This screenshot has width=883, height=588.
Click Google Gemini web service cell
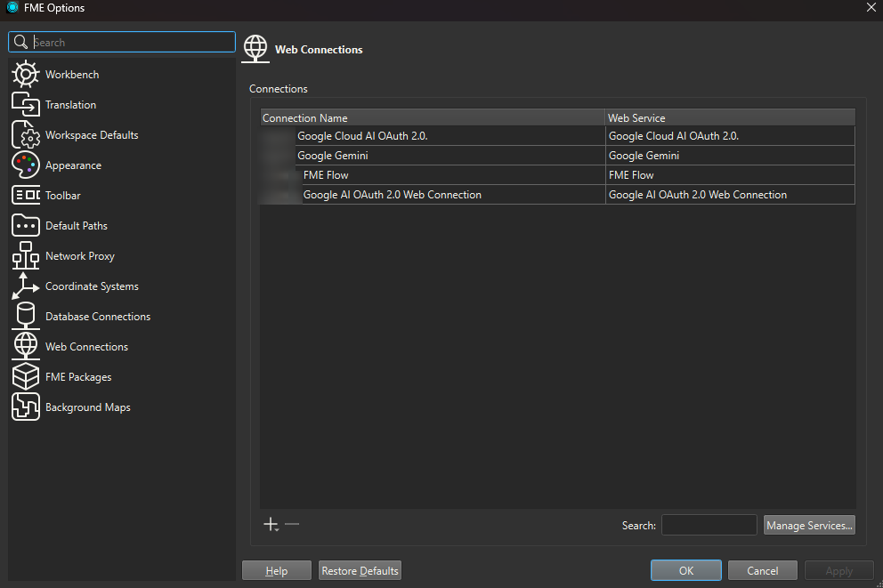tap(730, 156)
